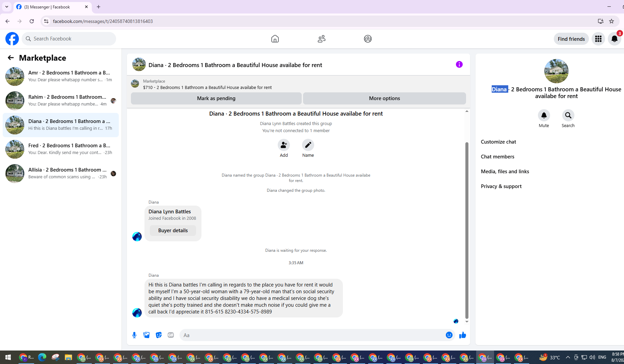The height and width of the screenshot is (364, 624).
Task: Open the Fred conversation
Action: 61,149
